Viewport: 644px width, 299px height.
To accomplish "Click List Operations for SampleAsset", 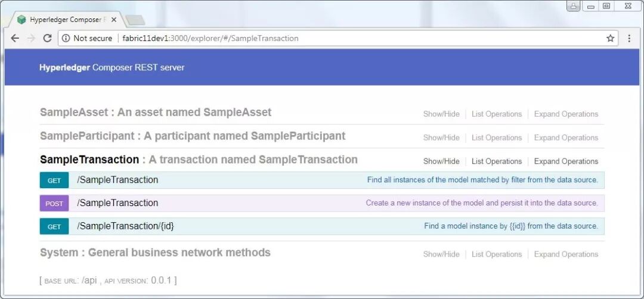I will pyautogui.click(x=497, y=114).
